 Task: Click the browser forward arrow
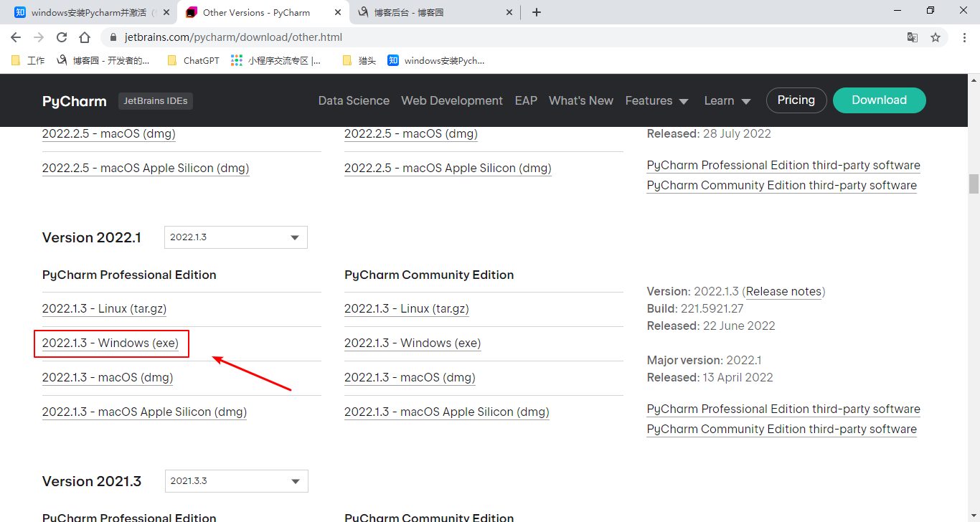click(39, 37)
